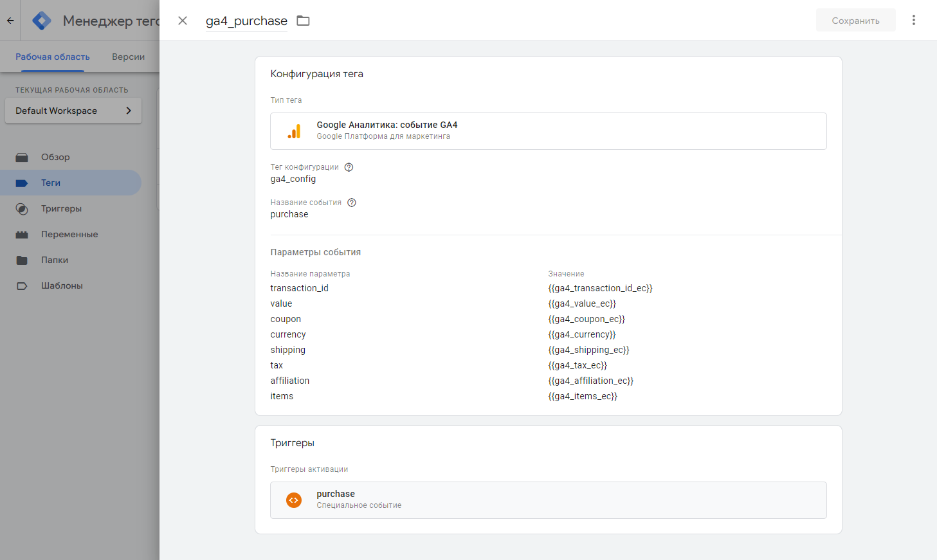Click the Папки folder icon
This screenshot has width=937, height=560.
tap(22, 260)
